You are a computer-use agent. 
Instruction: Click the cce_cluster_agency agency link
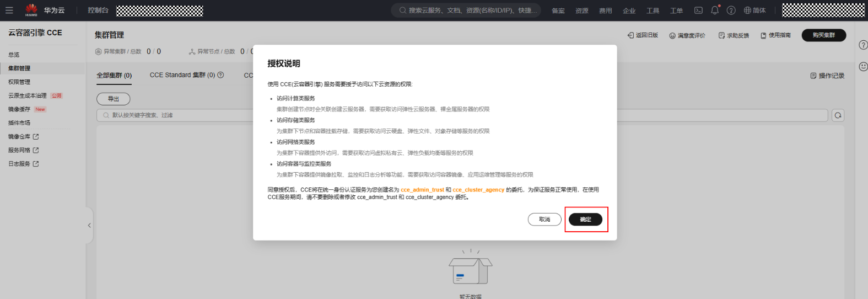click(478, 190)
